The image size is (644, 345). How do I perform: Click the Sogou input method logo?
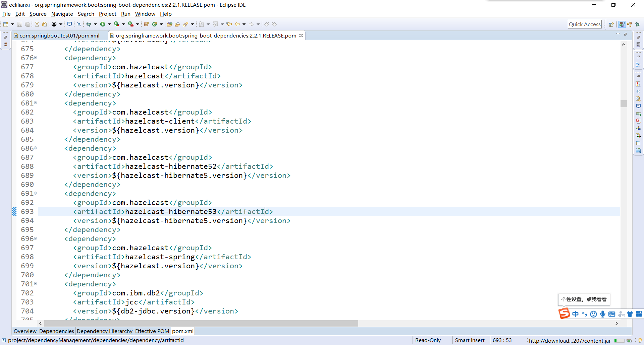pyautogui.click(x=564, y=314)
